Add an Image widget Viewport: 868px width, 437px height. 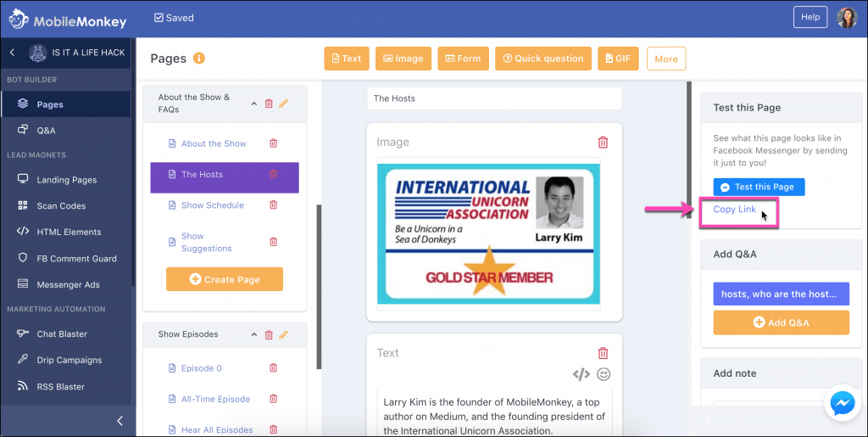click(403, 59)
